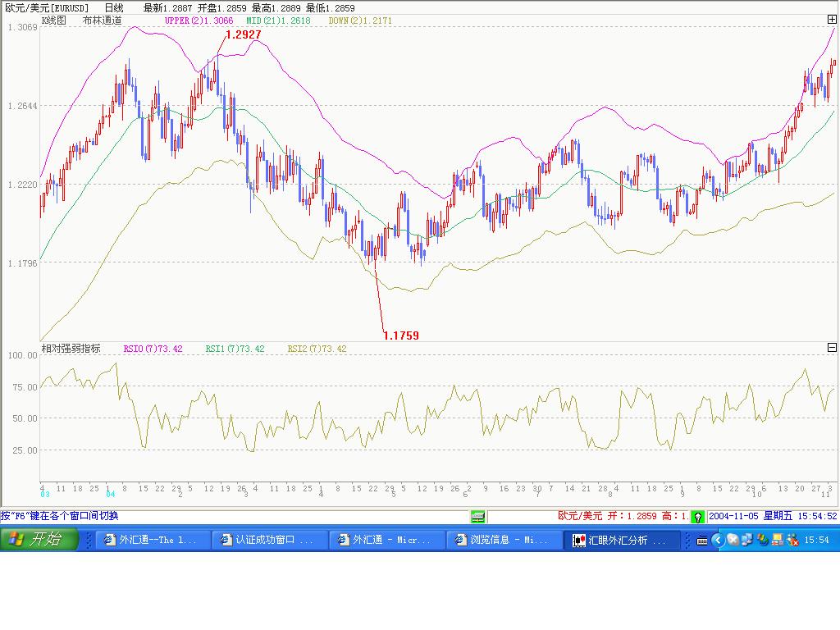Screen dimensions: 840x630
Task: Click the F6 window-switch hint in status bar
Action: point(59,516)
